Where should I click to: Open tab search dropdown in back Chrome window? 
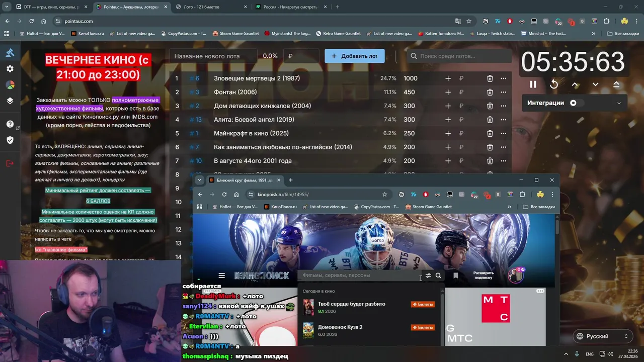(7, 7)
